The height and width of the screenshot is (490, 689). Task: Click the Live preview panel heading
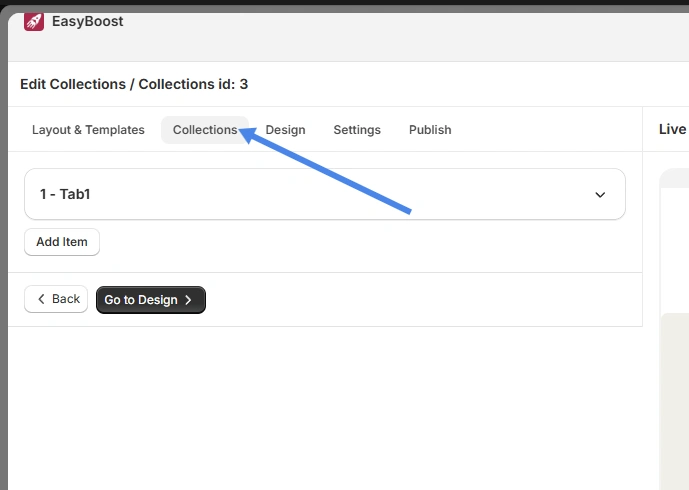coord(672,129)
